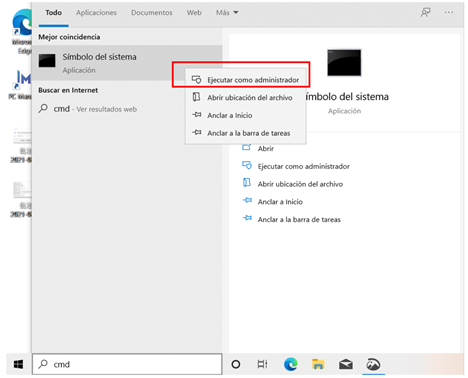This screenshot has width=468, height=378.
Task: Open the Aplicaciones tab
Action: click(96, 13)
